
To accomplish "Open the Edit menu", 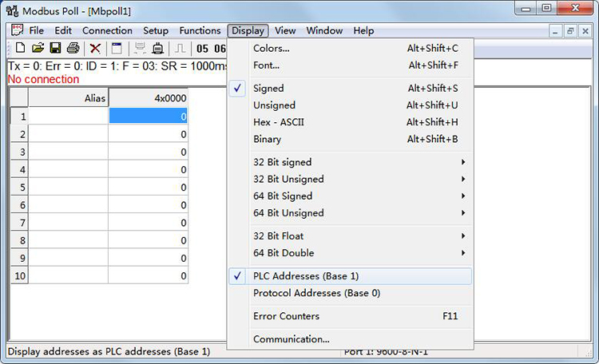I will pos(63,30).
